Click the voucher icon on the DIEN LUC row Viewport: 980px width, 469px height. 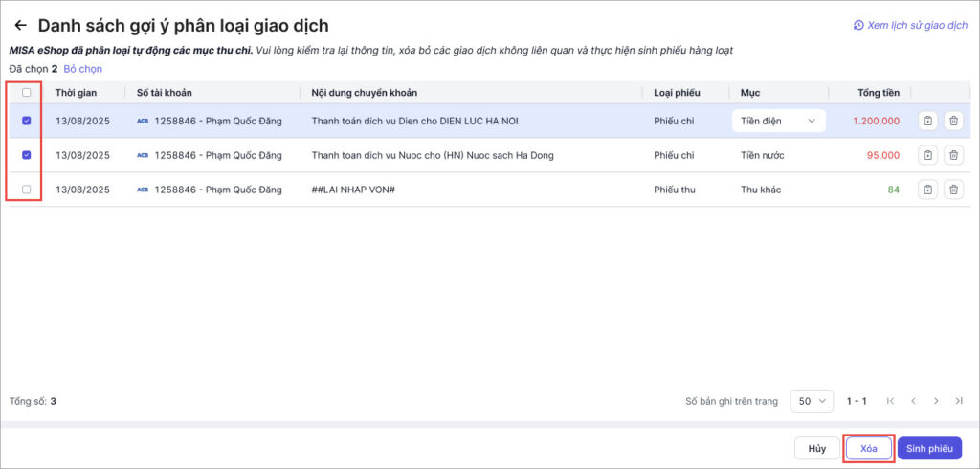click(x=927, y=121)
